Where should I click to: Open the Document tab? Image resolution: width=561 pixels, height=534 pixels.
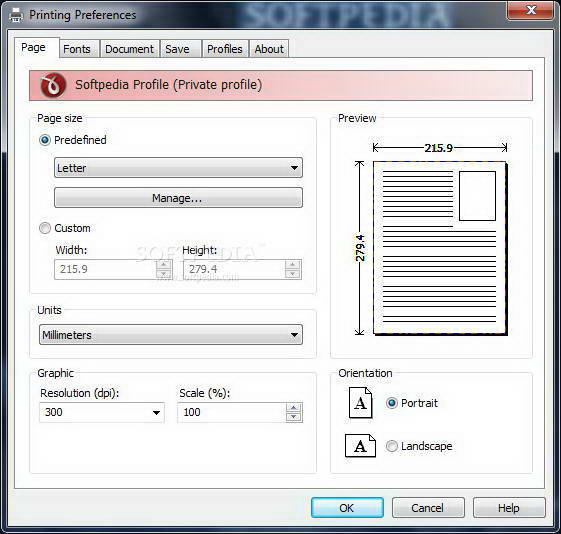[129, 49]
